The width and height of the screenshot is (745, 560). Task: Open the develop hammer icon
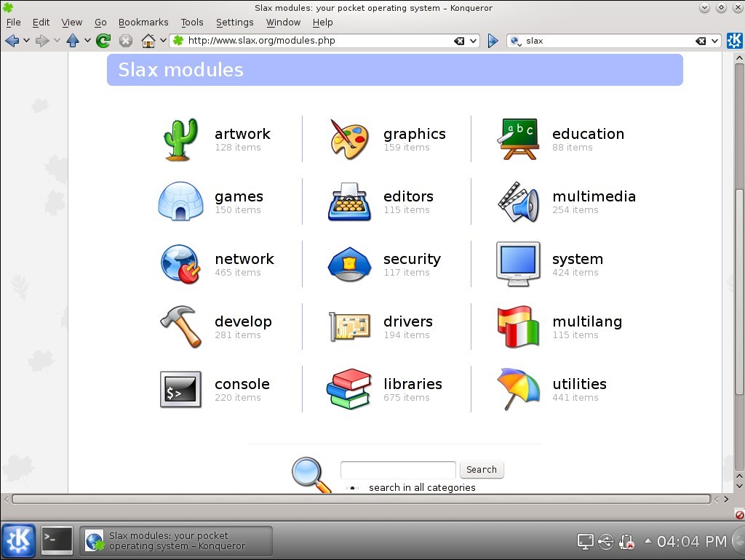180,327
